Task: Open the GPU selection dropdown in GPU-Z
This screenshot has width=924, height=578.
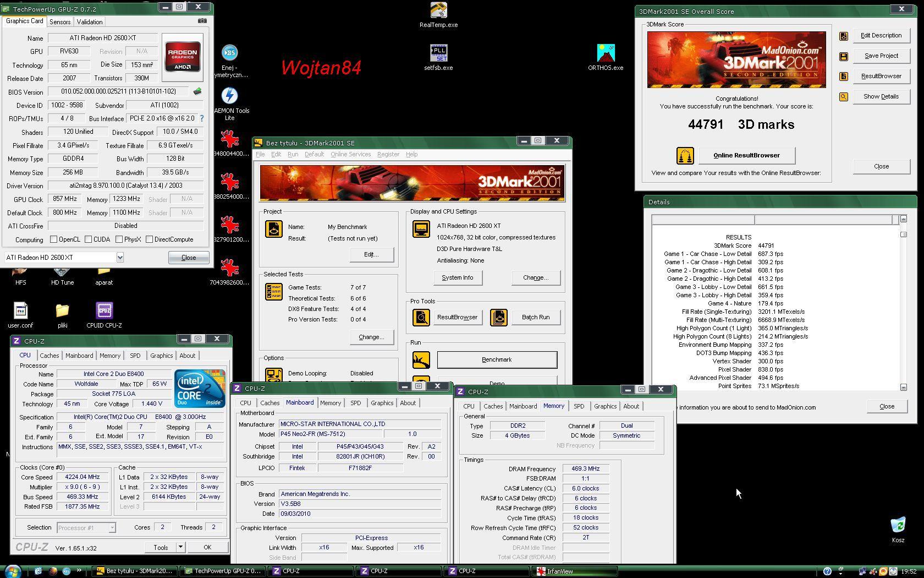Action: tap(120, 258)
